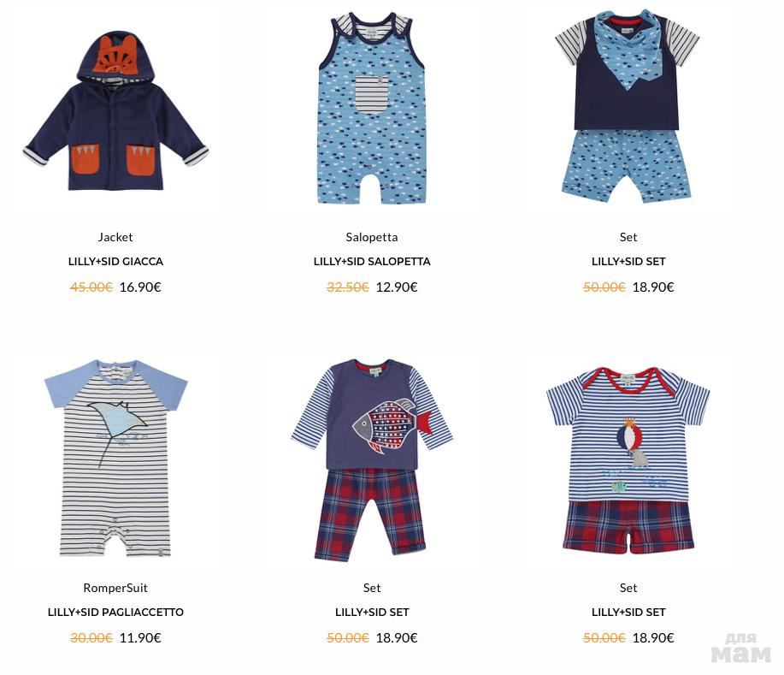Open the navy vest and bandana set image
Screen dimensions: 784x675
pyautogui.click(x=628, y=105)
